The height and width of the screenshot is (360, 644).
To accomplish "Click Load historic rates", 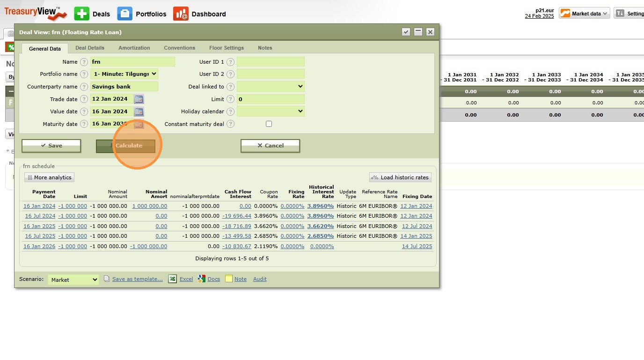I will (x=400, y=177).
